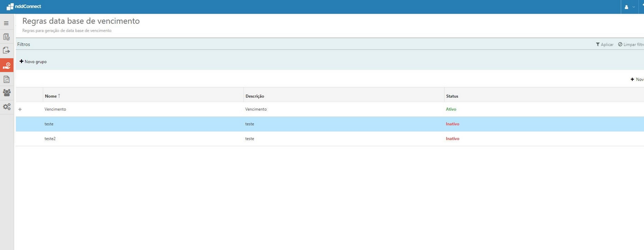Click Limpar filtros to clear filters

pyautogui.click(x=631, y=44)
